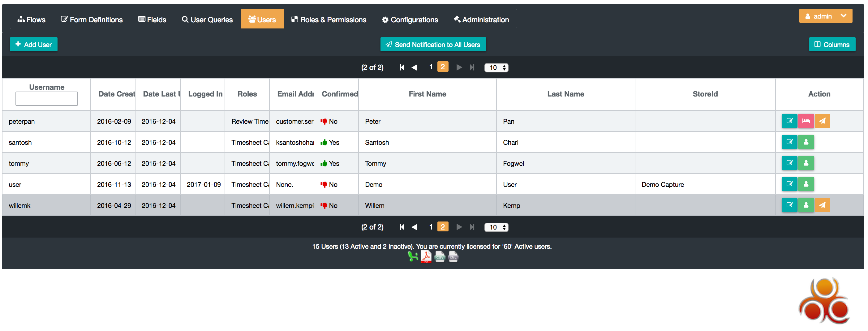Click green user icon for tommy
The height and width of the screenshot is (331, 868).
(x=806, y=163)
